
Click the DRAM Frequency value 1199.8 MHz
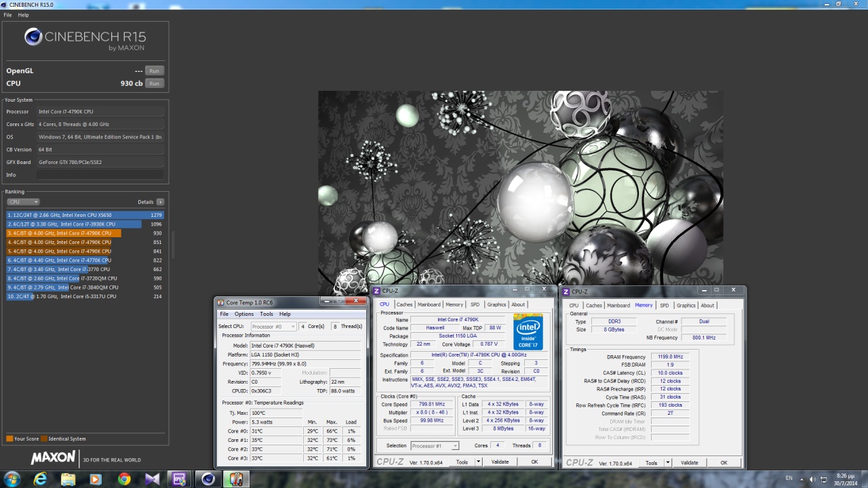[670, 357]
